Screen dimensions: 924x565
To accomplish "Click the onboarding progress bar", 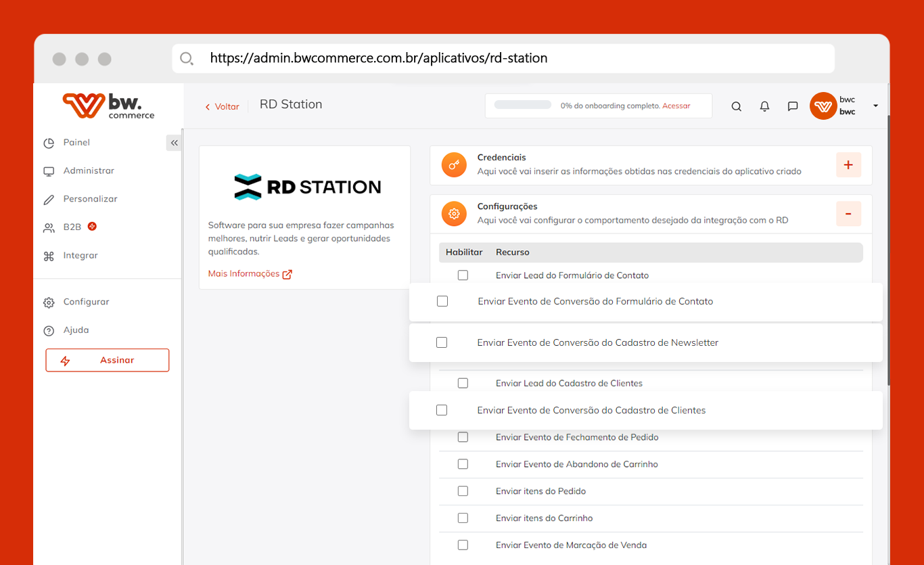I will tap(523, 105).
